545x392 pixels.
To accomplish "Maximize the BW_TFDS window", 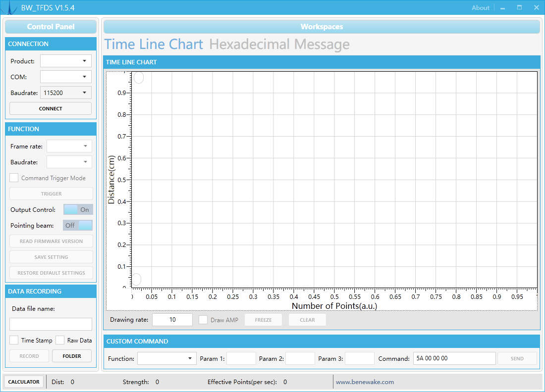I will 519,7.
